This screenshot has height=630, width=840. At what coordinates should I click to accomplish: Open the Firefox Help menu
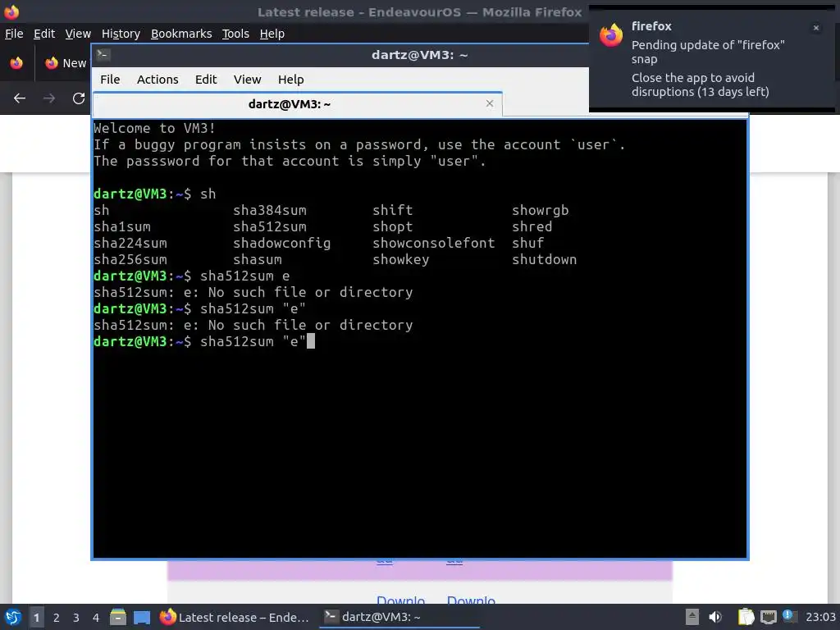pyautogui.click(x=272, y=34)
